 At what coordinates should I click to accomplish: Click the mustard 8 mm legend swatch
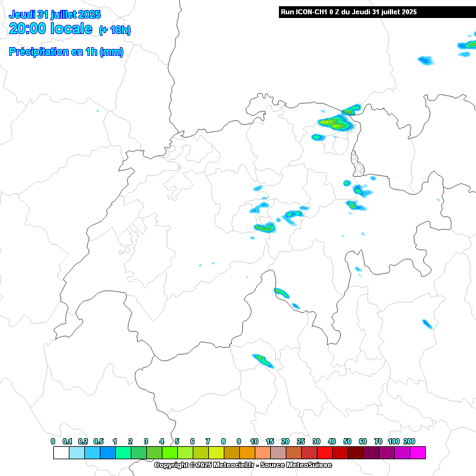tap(232, 452)
